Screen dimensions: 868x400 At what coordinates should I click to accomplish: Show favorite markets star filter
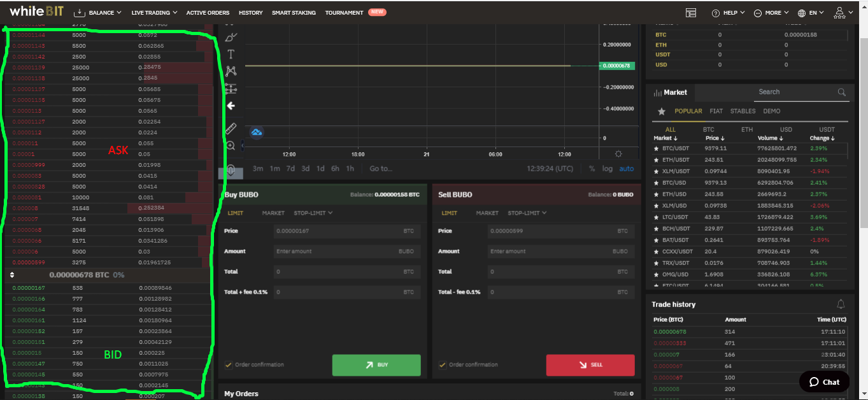pyautogui.click(x=662, y=111)
